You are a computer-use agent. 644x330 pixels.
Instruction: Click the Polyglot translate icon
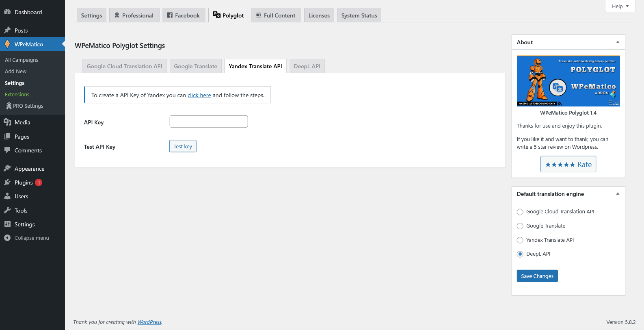pyautogui.click(x=217, y=15)
